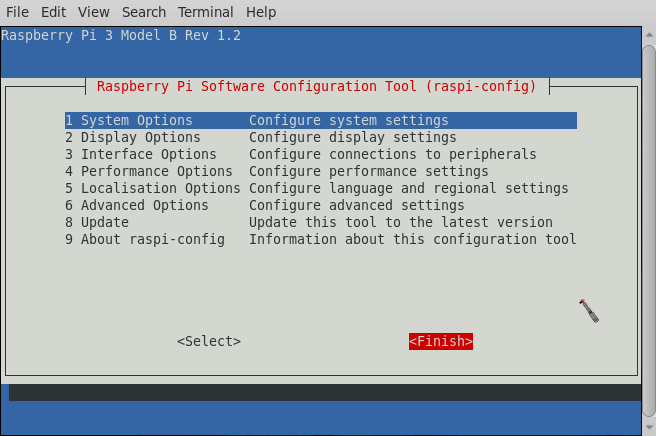The width and height of the screenshot is (656, 436).
Task: Click the <Finish> button
Action: [441, 341]
